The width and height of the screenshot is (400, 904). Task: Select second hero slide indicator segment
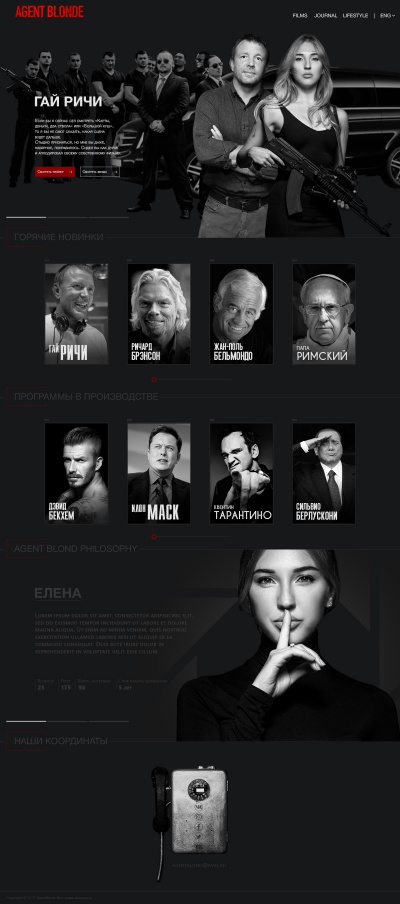(x=67, y=217)
